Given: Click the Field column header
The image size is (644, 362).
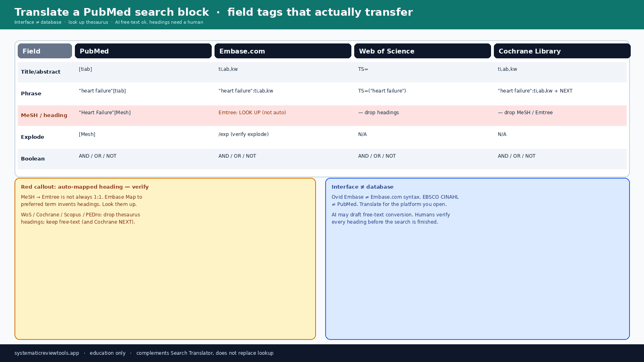Looking at the screenshot, I should coord(45,51).
